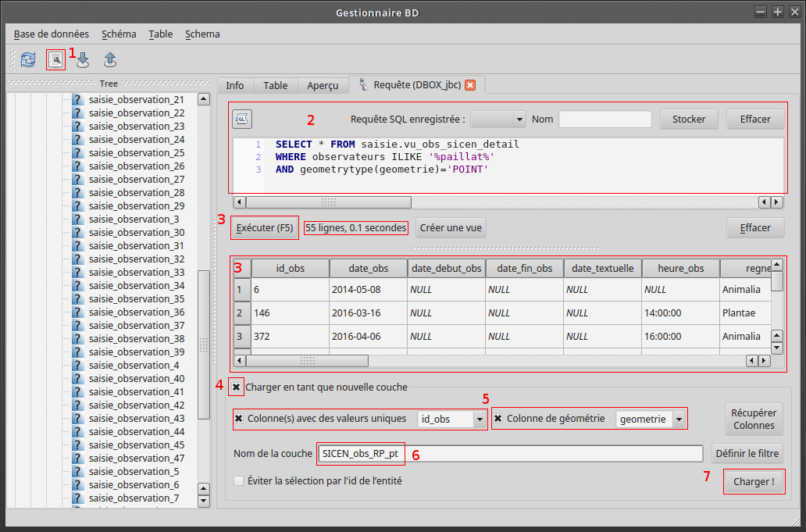The height and width of the screenshot is (532, 806).
Task: Click the Import layer/file icon
Action: [x=83, y=60]
